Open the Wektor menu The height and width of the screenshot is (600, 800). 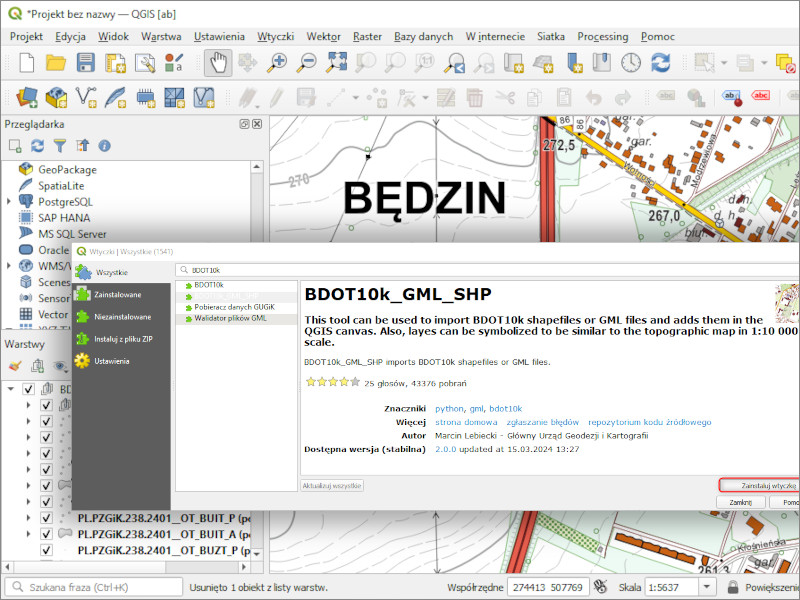point(323,37)
